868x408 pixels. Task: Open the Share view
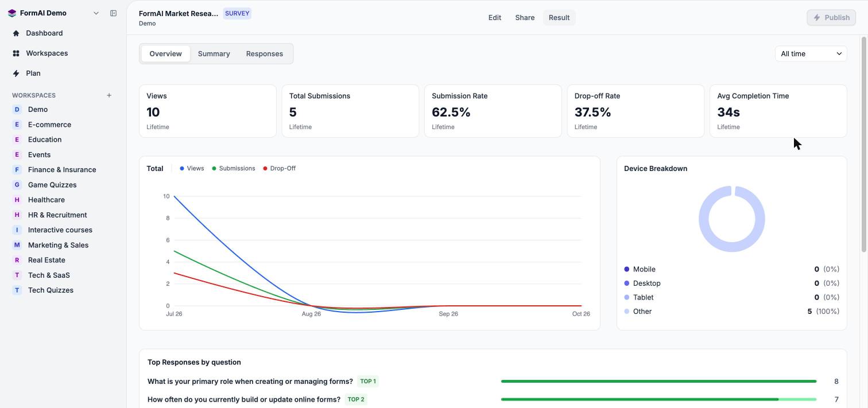click(x=525, y=18)
